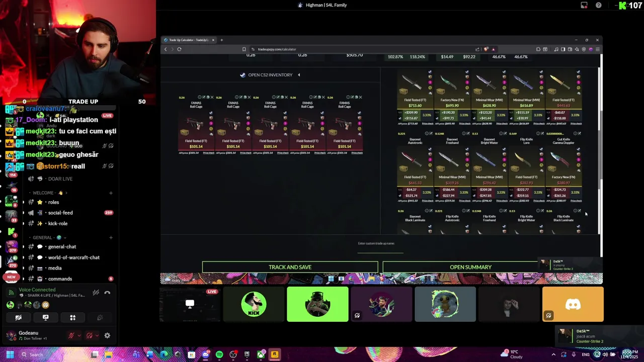The width and height of the screenshot is (644, 362).
Task: Open headphone output options arrow
Action: [97, 335]
